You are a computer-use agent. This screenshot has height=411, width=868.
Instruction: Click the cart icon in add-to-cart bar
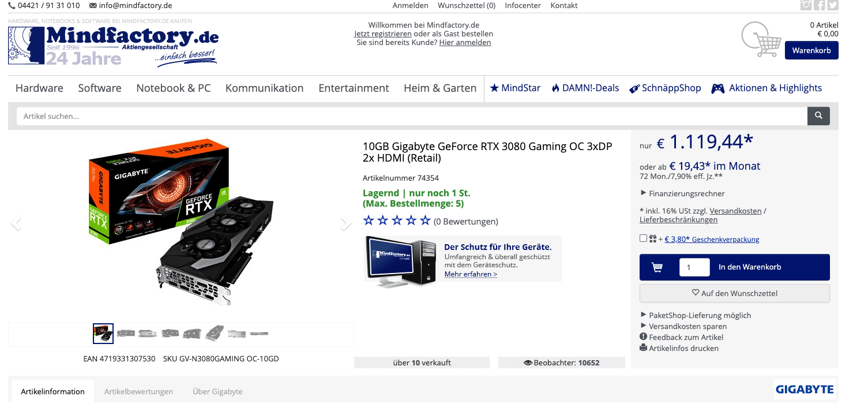point(657,267)
